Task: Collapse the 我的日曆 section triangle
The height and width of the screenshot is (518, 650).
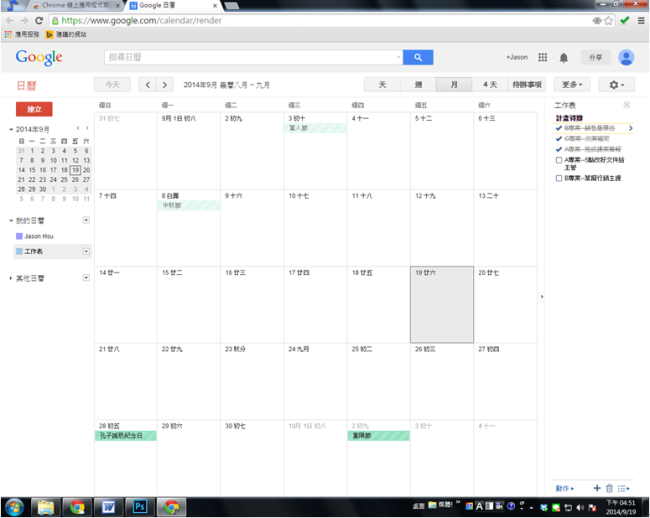Action: tap(11, 220)
